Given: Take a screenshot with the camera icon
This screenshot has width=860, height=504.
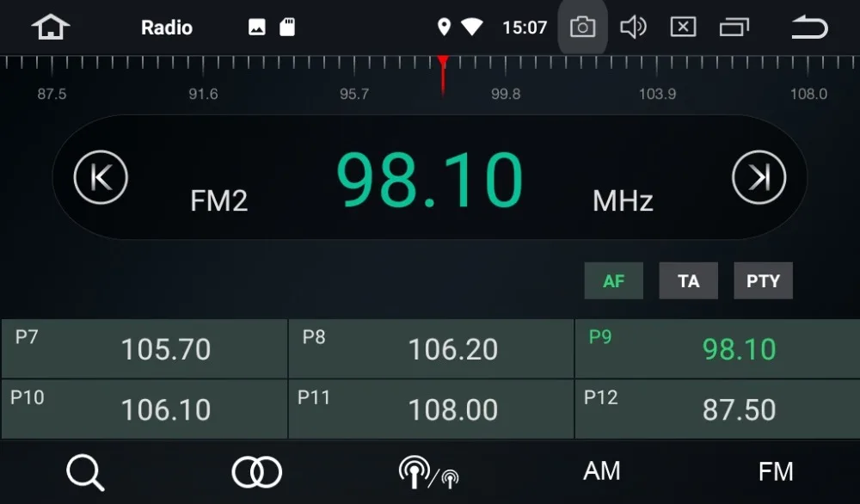Looking at the screenshot, I should click(x=582, y=27).
